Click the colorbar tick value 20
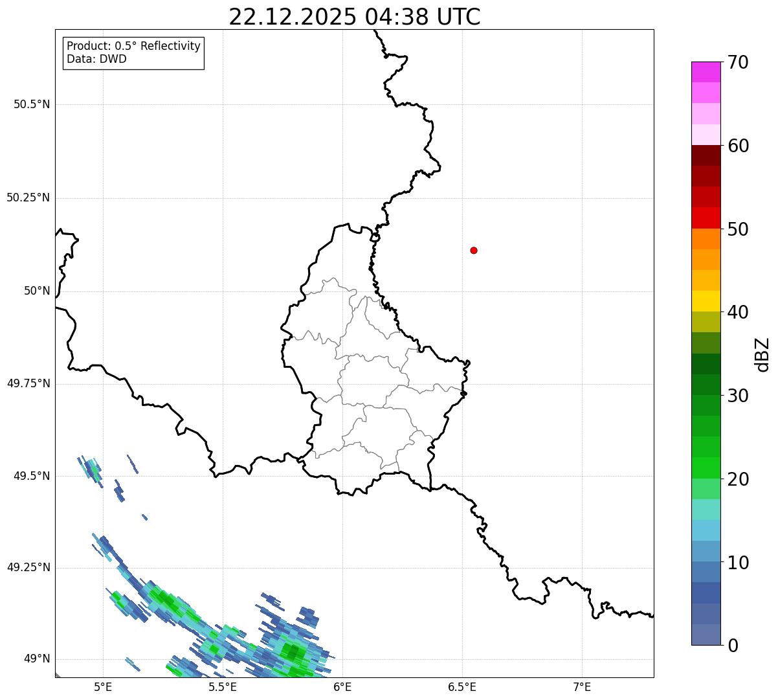 [738, 479]
